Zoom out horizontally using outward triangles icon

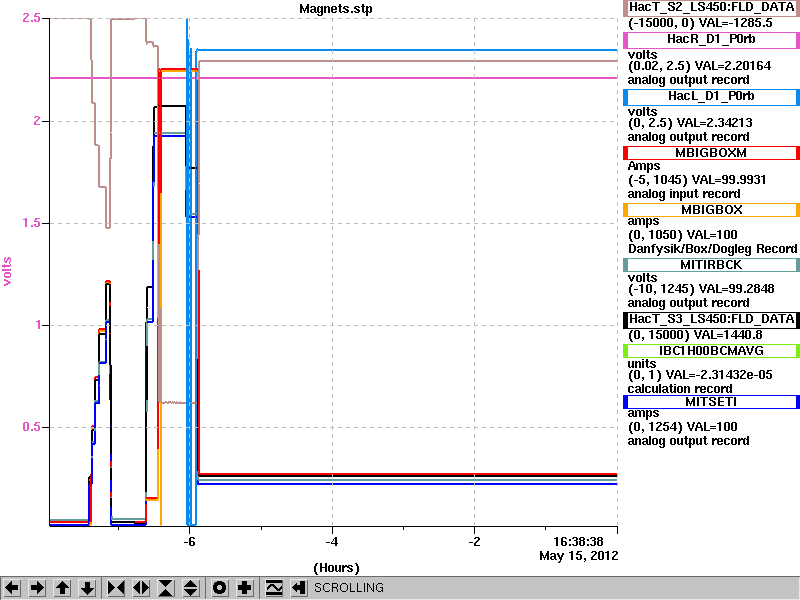[x=141, y=588]
